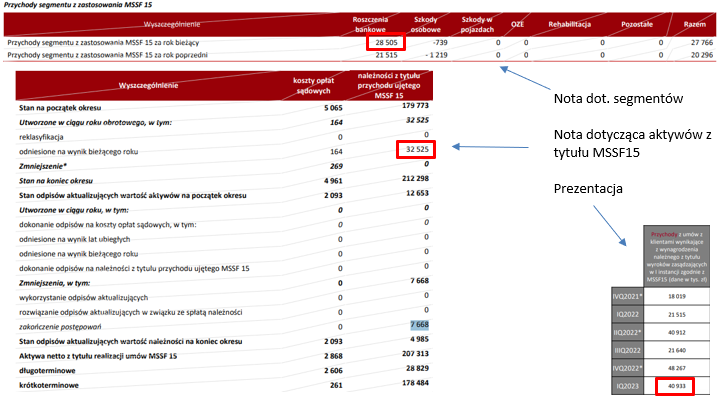This screenshot has width=720, height=400.
Task: Select the 'Rehabilitacja' column header
Action: [569, 24]
